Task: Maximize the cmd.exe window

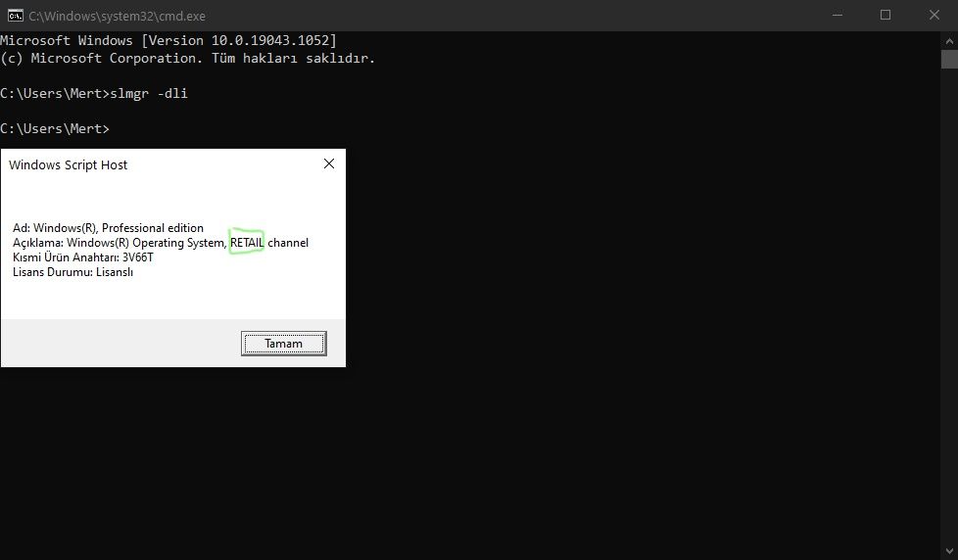Action: [886, 16]
